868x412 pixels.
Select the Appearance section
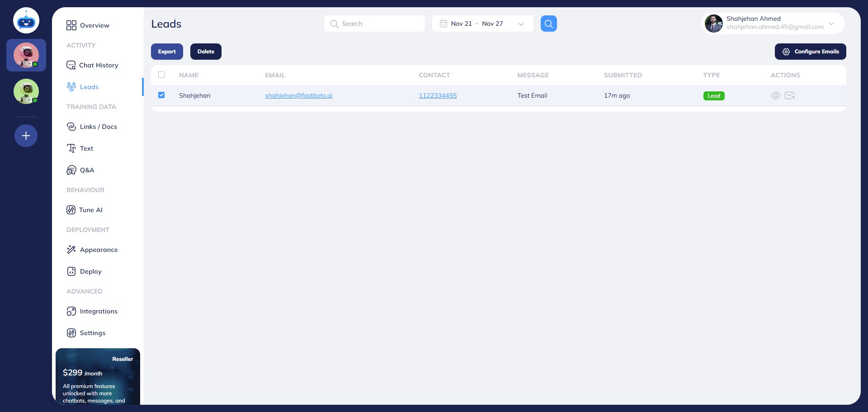coord(99,250)
